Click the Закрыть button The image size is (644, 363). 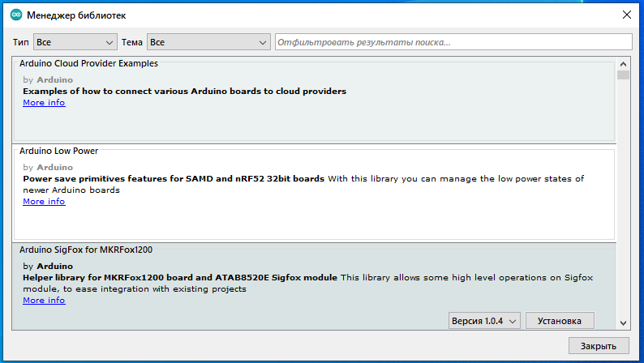[x=599, y=346]
